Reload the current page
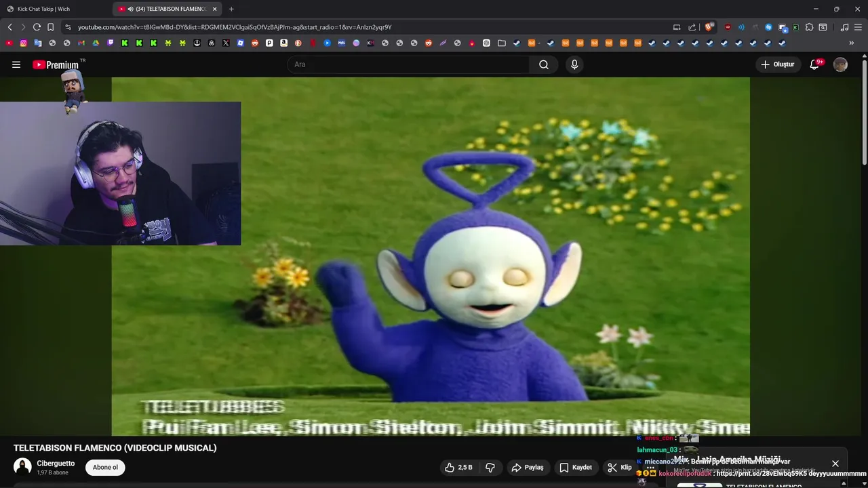 [x=37, y=27]
